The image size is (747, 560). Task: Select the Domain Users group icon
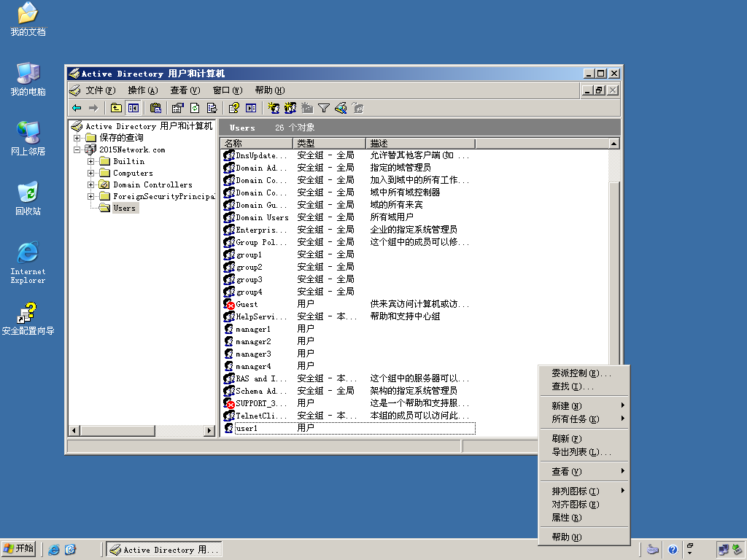coord(229,217)
